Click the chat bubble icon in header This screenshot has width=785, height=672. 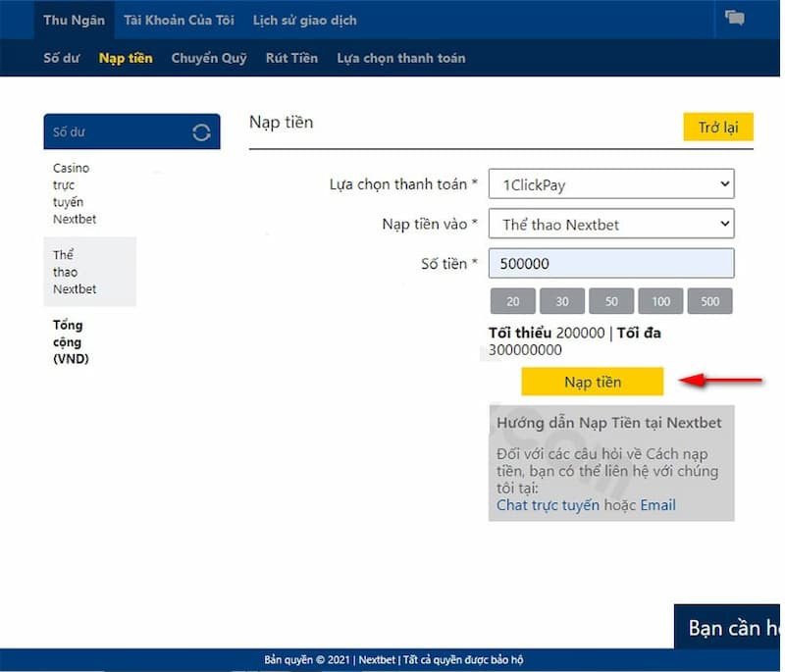pos(734,18)
